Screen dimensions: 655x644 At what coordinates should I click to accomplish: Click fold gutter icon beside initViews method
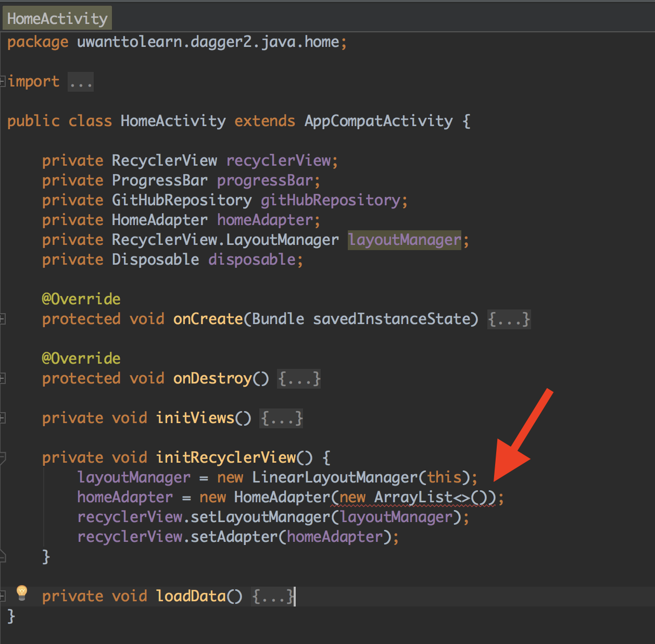(3, 418)
